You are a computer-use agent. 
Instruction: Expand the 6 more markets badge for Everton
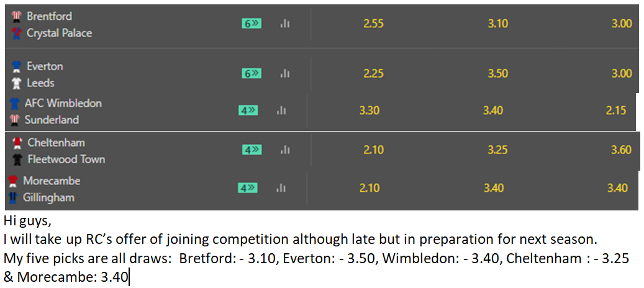click(x=252, y=73)
